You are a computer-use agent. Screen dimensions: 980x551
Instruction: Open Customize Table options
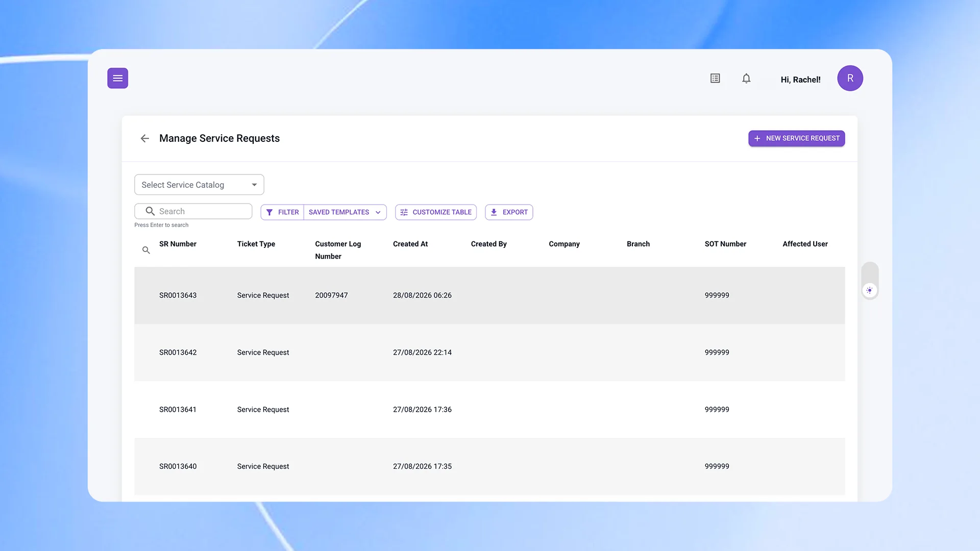[436, 212]
